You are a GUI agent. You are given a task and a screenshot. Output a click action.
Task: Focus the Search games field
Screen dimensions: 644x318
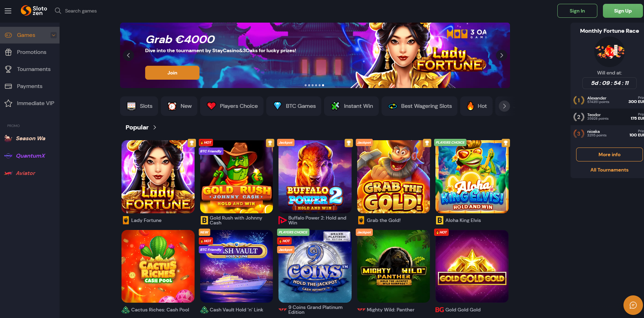pos(81,11)
